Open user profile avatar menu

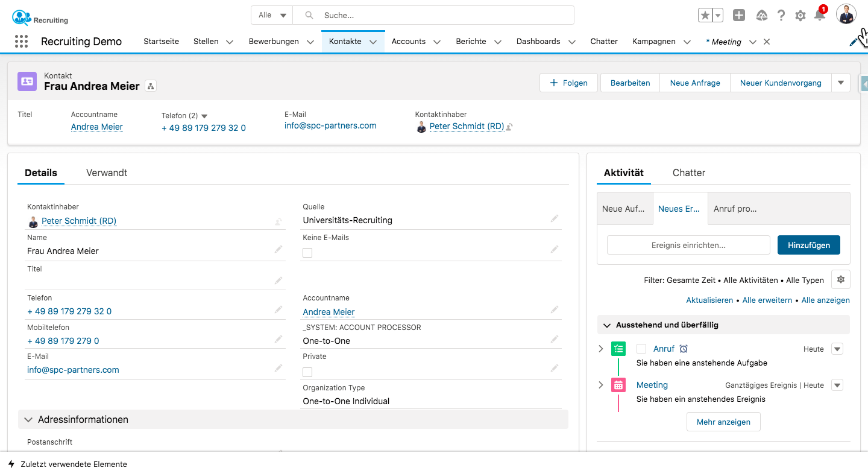click(x=846, y=14)
